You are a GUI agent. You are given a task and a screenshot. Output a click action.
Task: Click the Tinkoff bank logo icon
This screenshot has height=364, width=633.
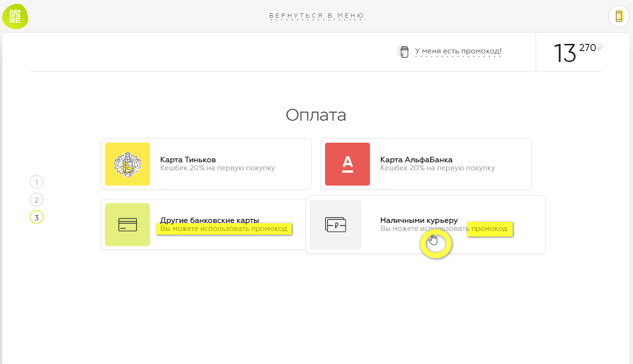(127, 164)
